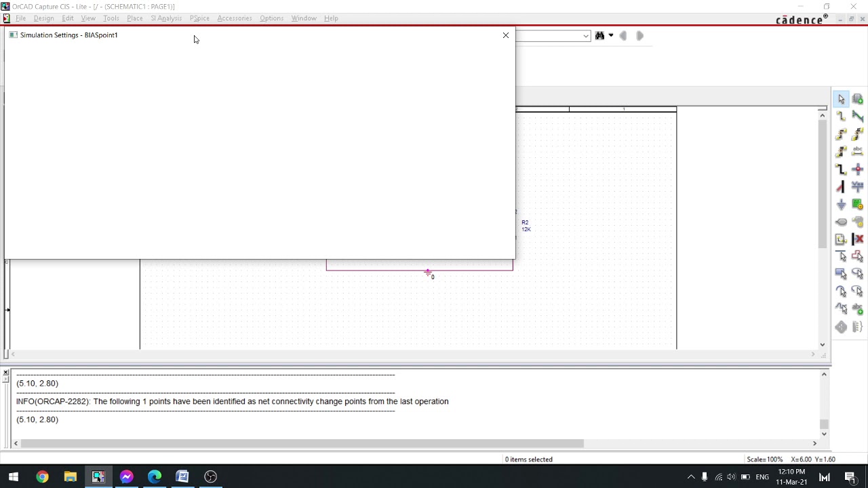Open the Place Part tool
The width and height of the screenshot is (868, 488).
point(858,99)
